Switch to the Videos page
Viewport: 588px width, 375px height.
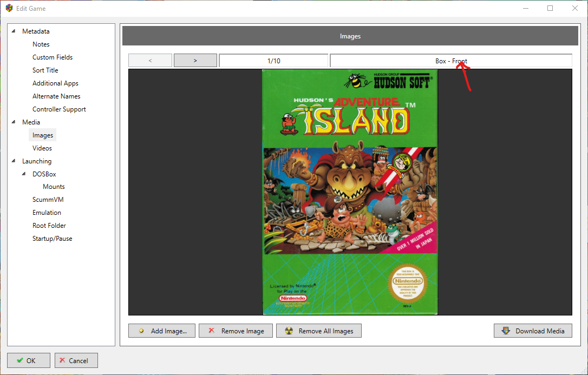tap(42, 148)
